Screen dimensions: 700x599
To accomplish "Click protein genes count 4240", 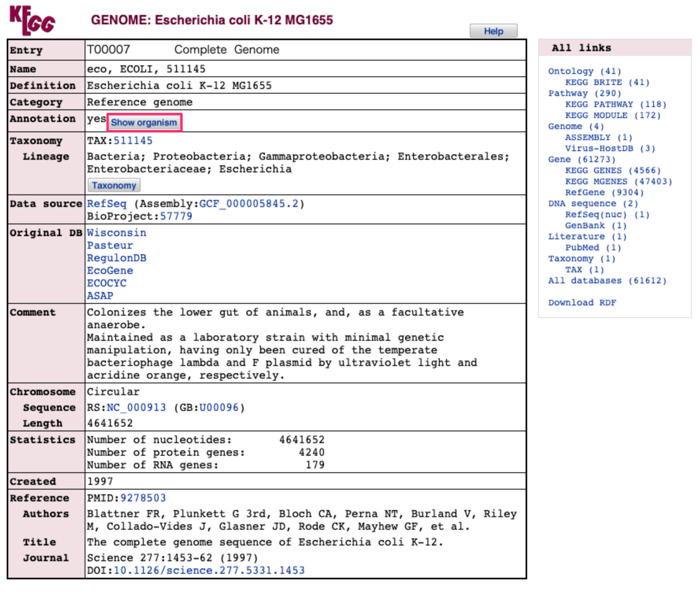I will click(312, 452).
